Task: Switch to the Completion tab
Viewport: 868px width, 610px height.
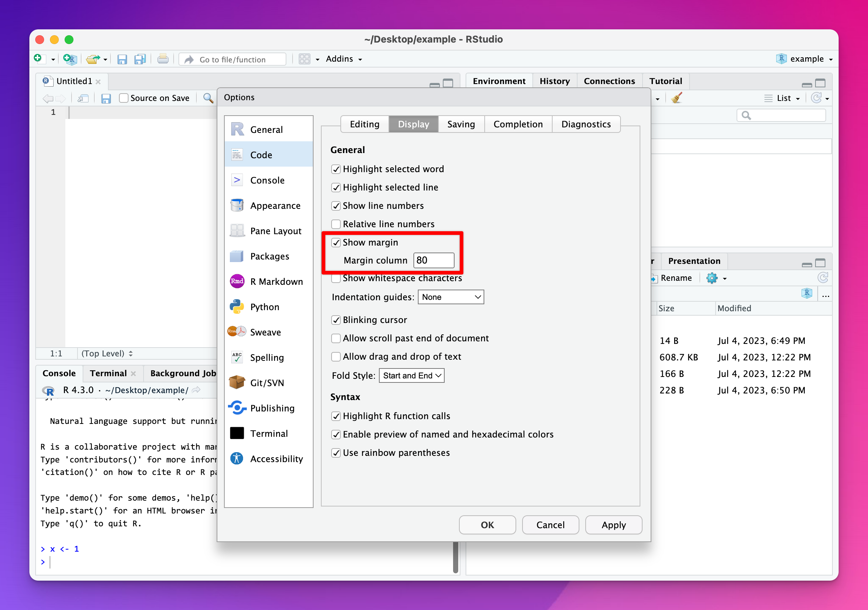Action: 518,124
